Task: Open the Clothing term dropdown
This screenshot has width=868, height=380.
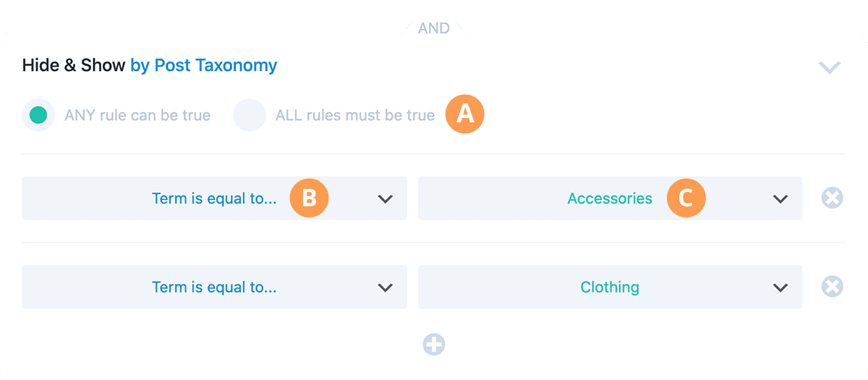Action: click(x=610, y=287)
